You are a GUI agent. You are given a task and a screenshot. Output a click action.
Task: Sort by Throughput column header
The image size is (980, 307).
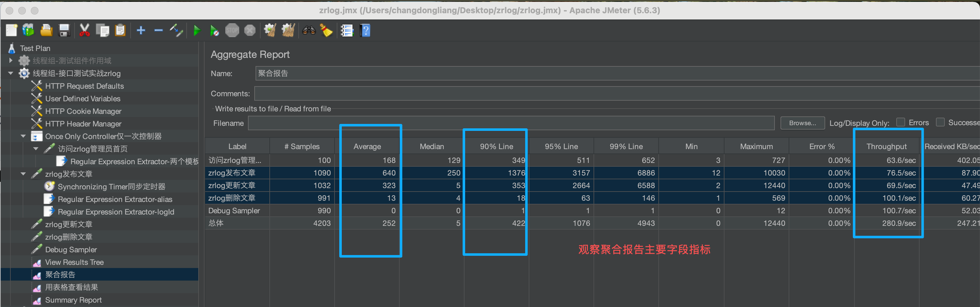click(887, 147)
